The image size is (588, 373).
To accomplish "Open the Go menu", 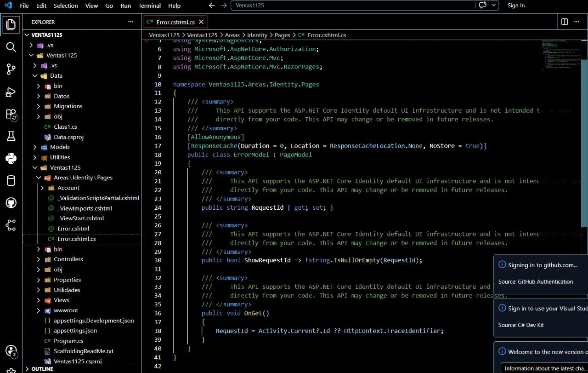I will coord(109,6).
